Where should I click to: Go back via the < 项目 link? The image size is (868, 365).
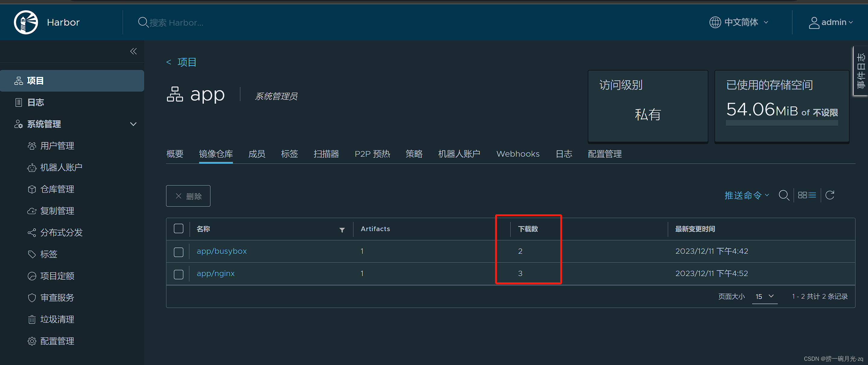[x=181, y=62]
